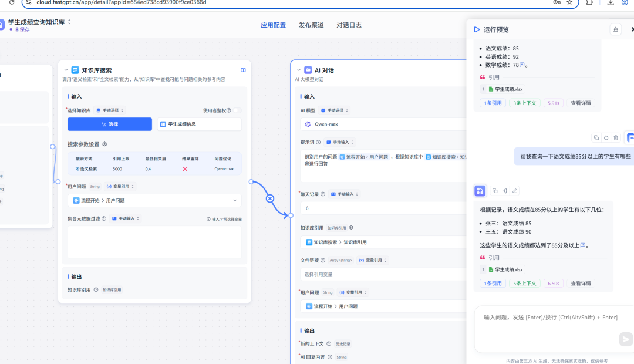Click the pencil feedback icon on AI answer

pyautogui.click(x=514, y=190)
